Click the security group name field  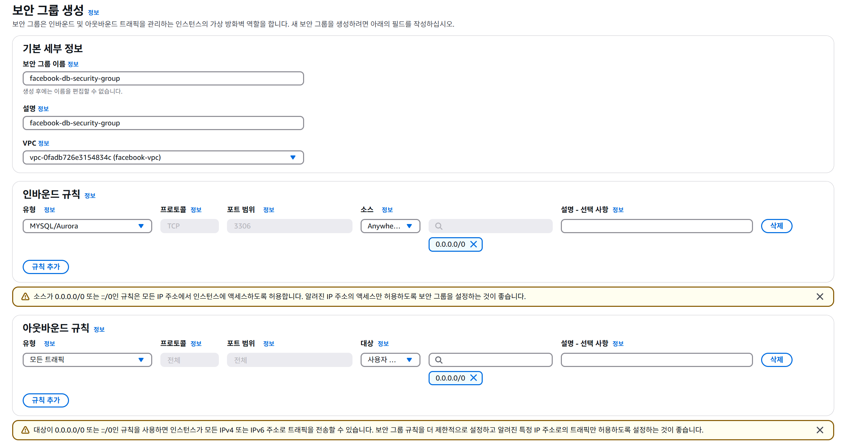pos(163,78)
